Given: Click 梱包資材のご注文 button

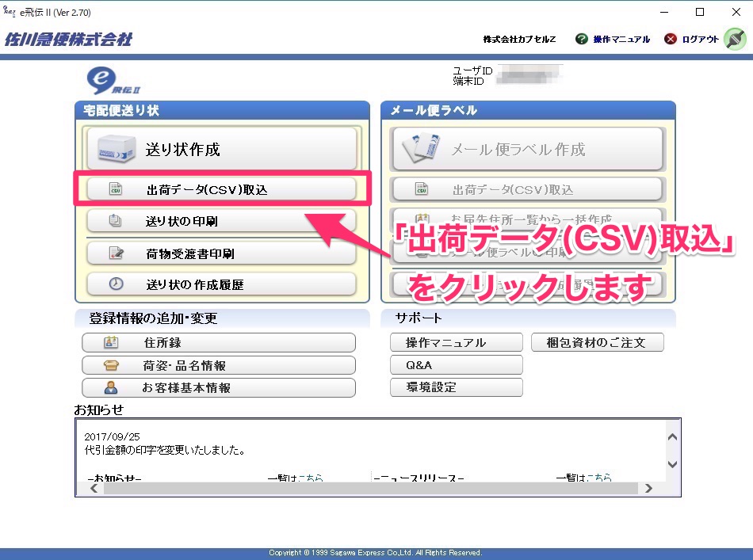Looking at the screenshot, I should 597,343.
